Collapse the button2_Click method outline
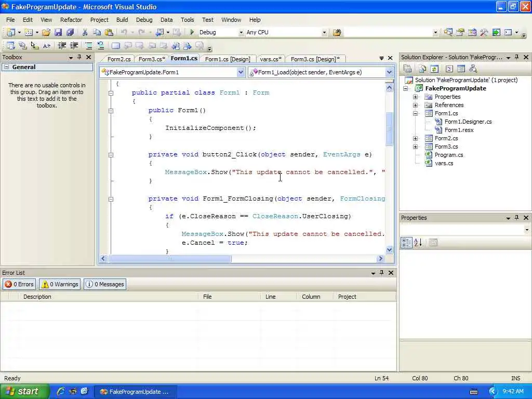The height and width of the screenshot is (399, 532). coord(111,155)
